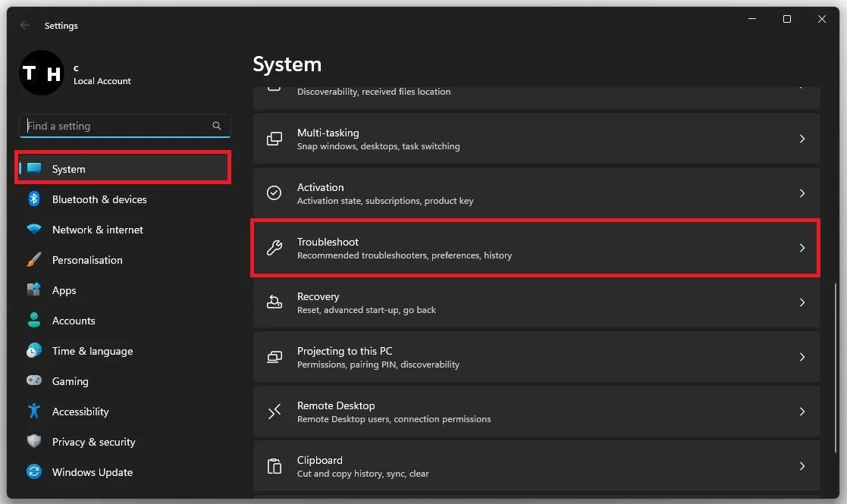This screenshot has height=504, width=847.
Task: Click the TH profile avatar
Action: [42, 73]
